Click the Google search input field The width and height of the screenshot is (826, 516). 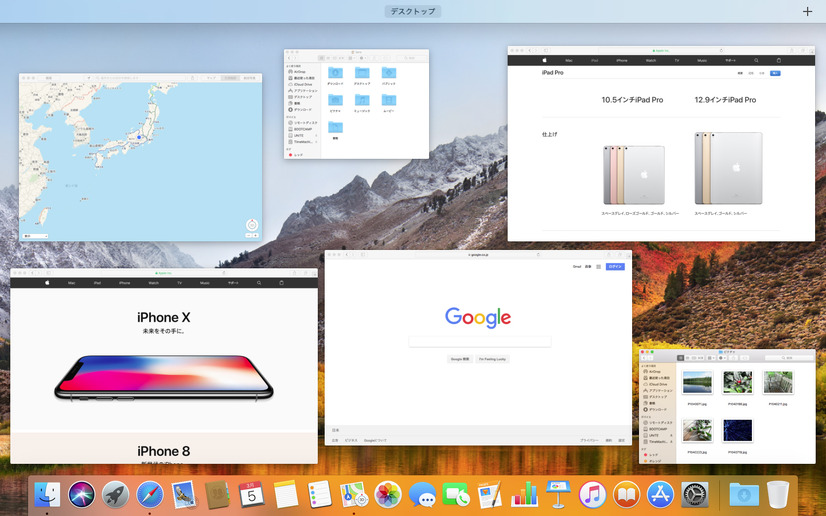[x=480, y=342]
